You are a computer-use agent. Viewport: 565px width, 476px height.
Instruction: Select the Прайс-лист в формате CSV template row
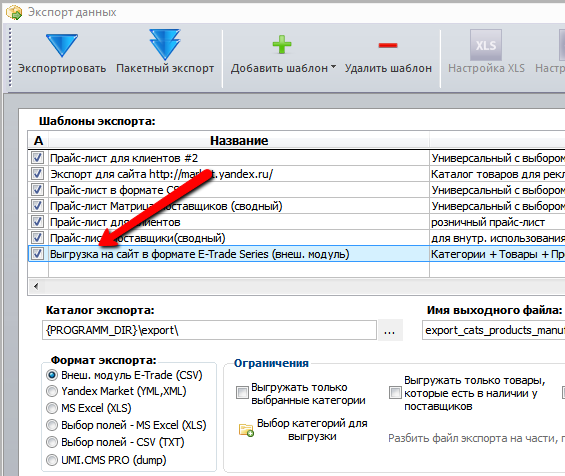[x=228, y=190]
